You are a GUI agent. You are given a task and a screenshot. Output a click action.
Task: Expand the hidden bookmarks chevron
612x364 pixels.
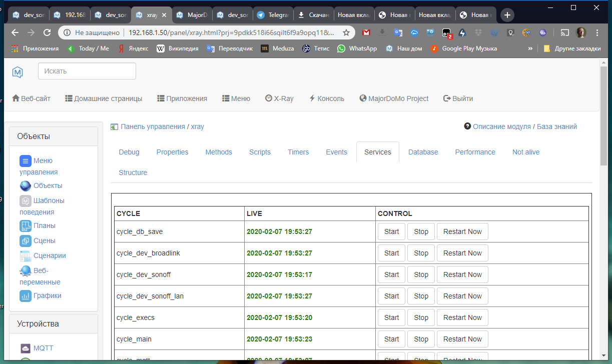[530, 48]
